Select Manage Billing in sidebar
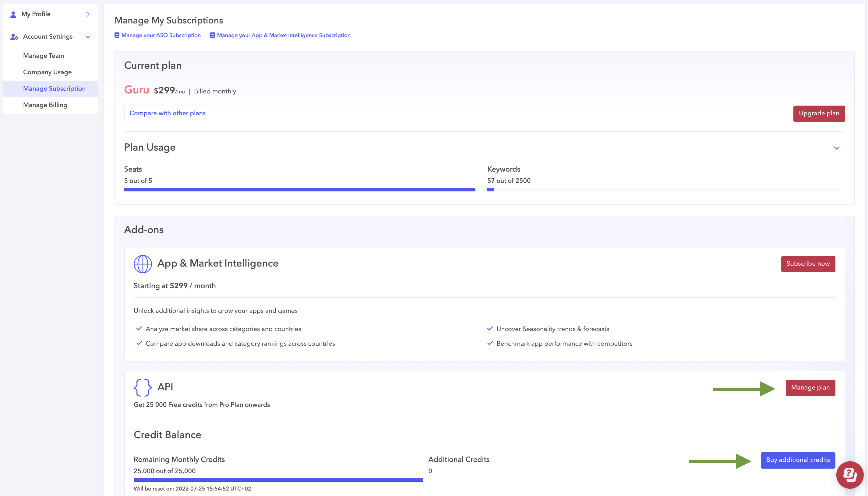 point(45,105)
